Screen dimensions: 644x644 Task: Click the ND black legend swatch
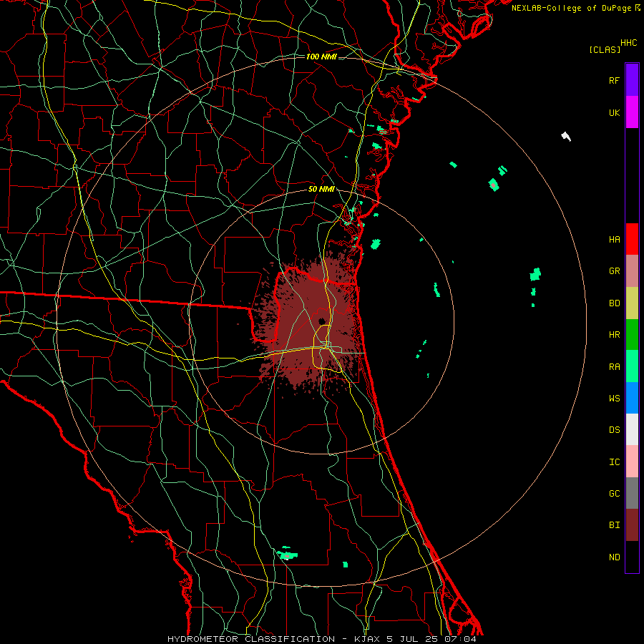coord(632,557)
